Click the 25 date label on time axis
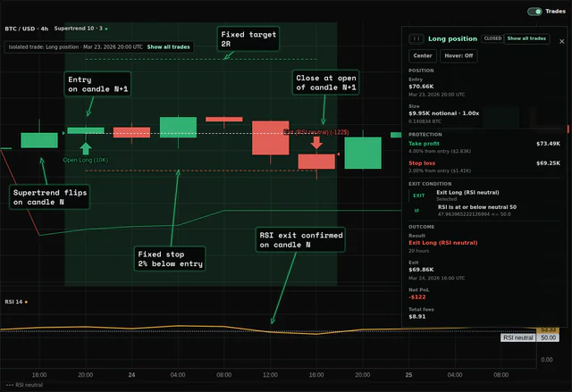 click(408, 375)
